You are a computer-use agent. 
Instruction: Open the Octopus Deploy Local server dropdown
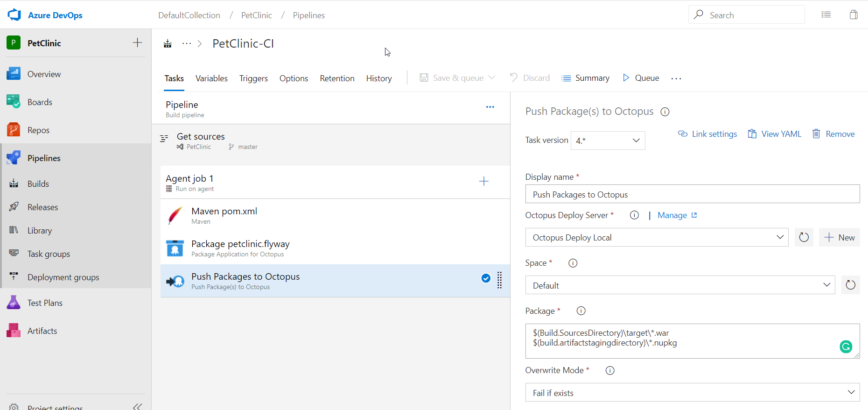pos(657,237)
